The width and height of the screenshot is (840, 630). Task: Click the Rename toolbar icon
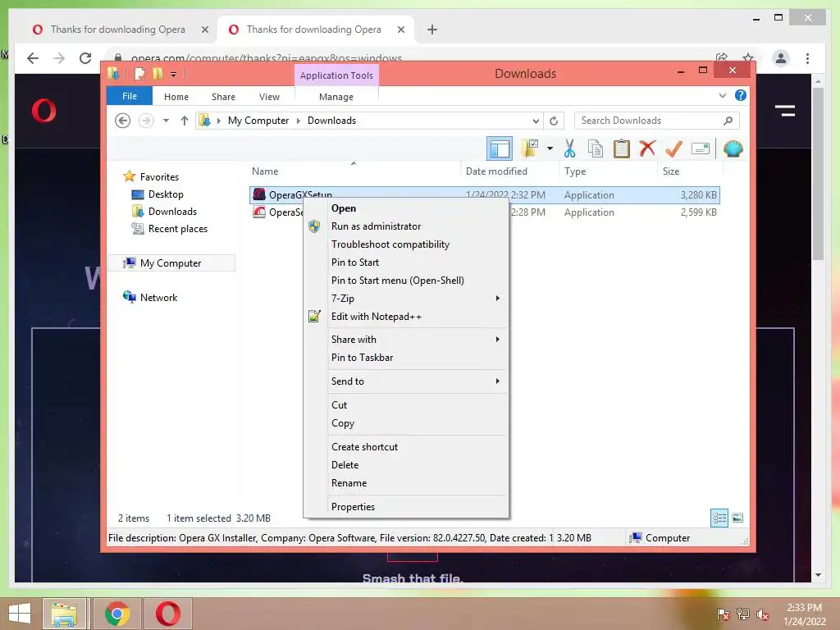point(701,148)
